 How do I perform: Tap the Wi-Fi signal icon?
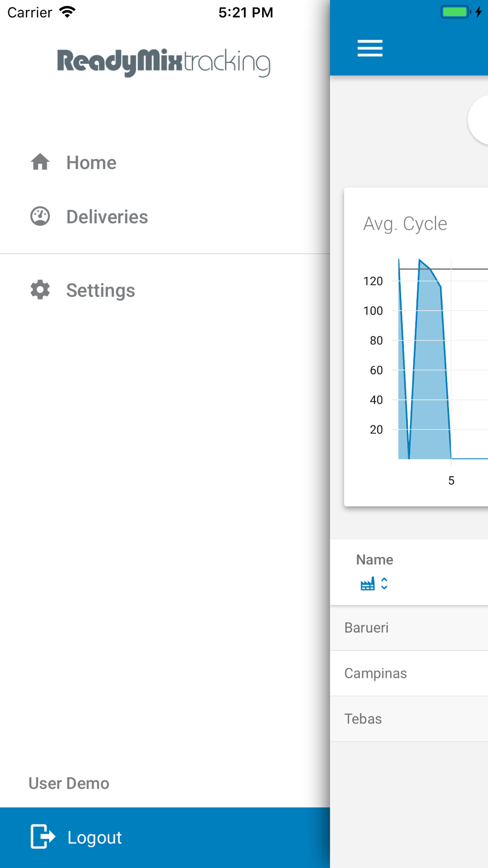coord(67,12)
